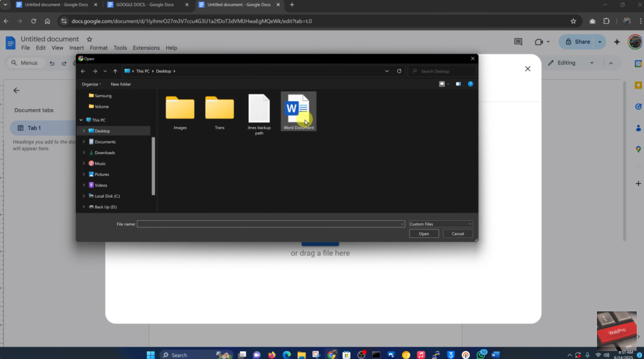This screenshot has height=359, width=644.
Task: Select Music in the navigation tree
Action: tap(97, 163)
